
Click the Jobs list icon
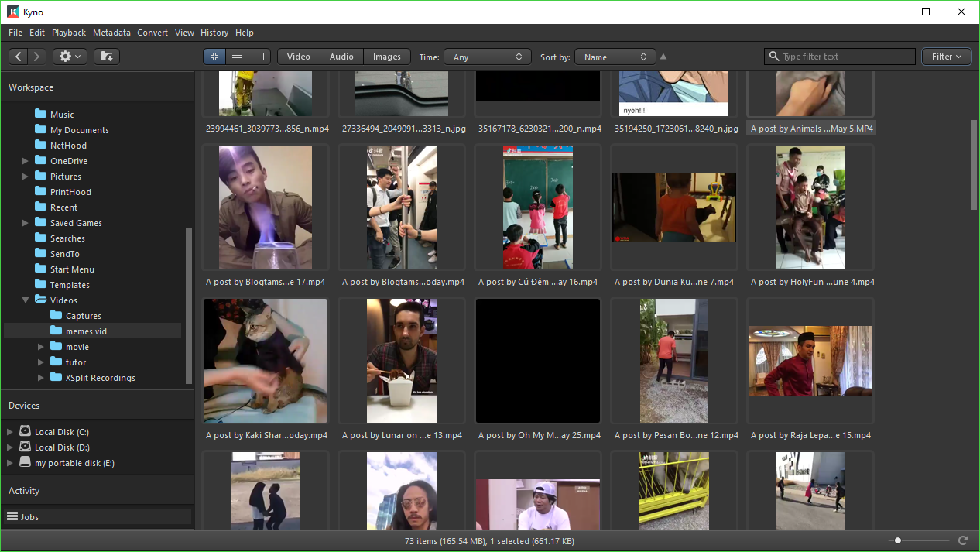click(x=12, y=516)
